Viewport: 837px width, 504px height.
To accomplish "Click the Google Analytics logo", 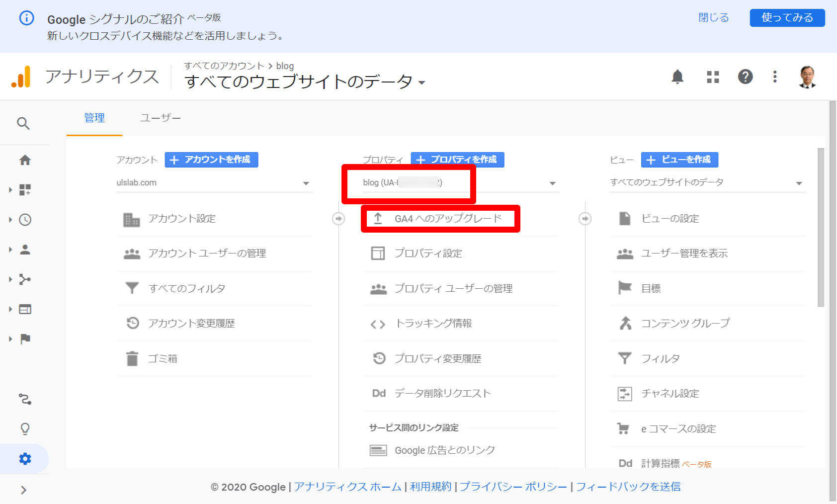I will pyautogui.click(x=21, y=77).
